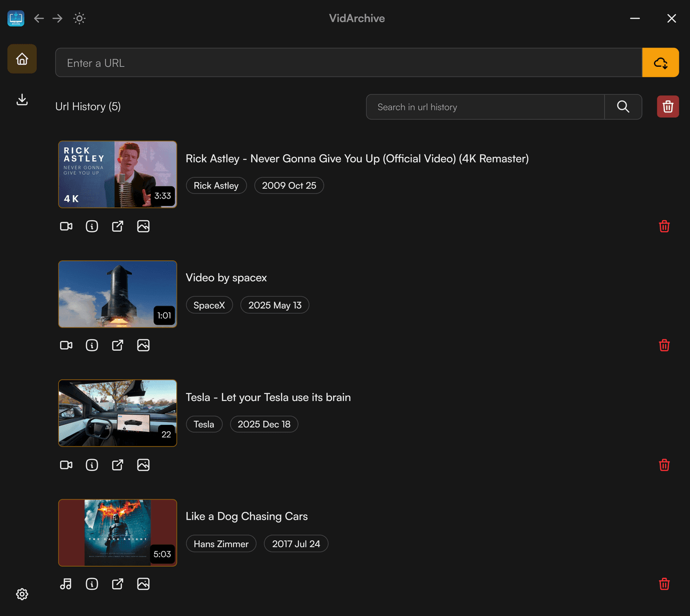Show info for Like a Dog Chasing Cars
Viewport: 690px width, 616px height.
pyautogui.click(x=92, y=584)
